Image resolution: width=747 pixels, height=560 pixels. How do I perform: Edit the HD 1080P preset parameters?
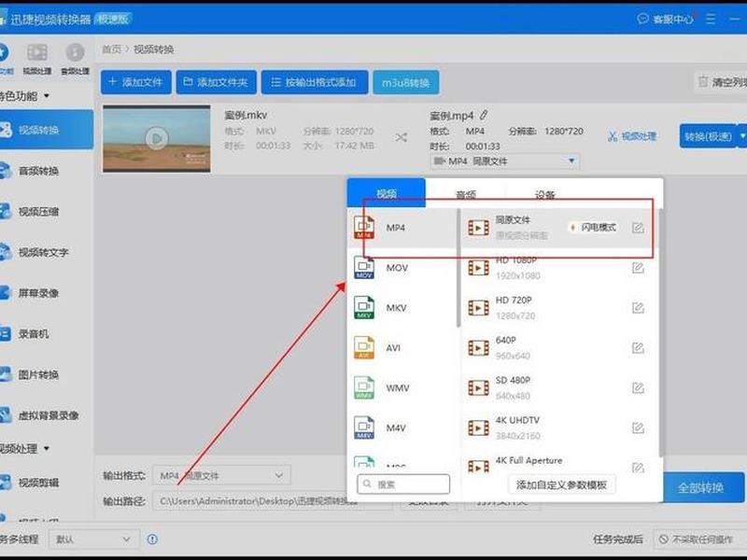point(638,268)
